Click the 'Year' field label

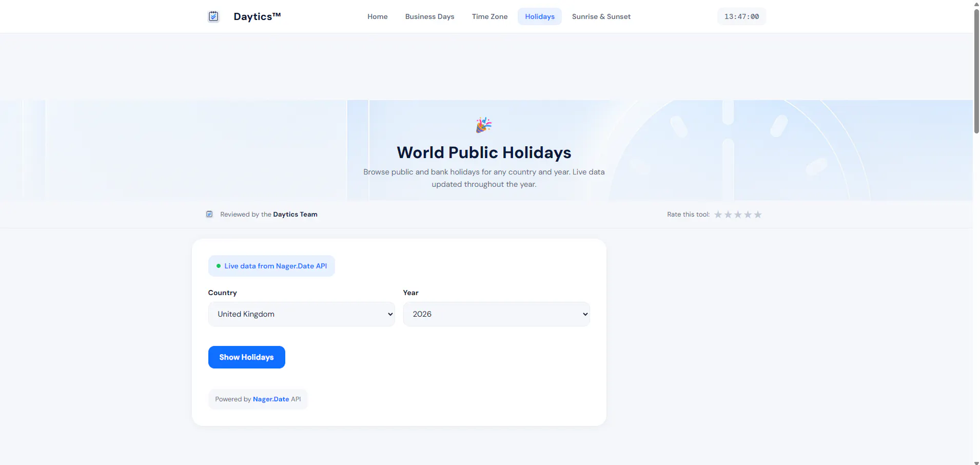[410, 293]
